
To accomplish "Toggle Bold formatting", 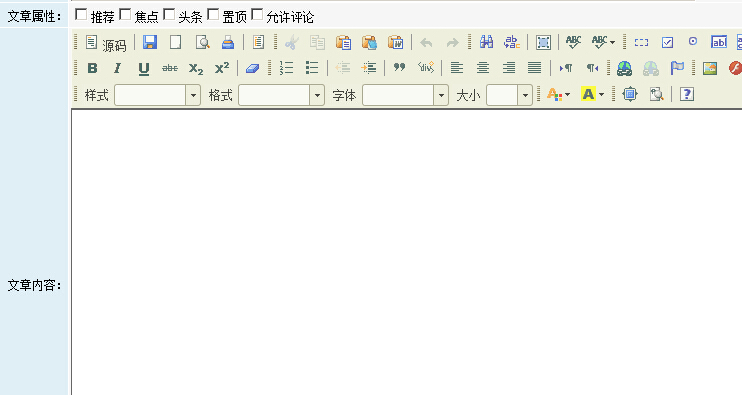I will (x=92, y=68).
